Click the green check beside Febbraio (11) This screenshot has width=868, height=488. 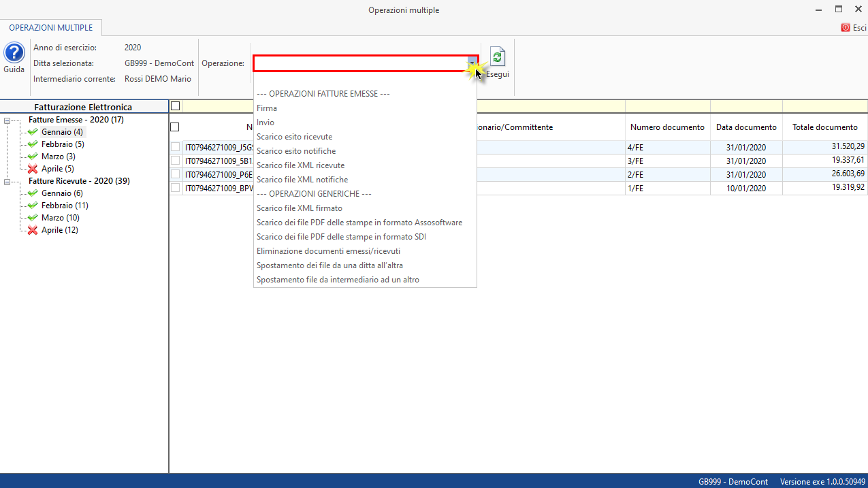33,206
